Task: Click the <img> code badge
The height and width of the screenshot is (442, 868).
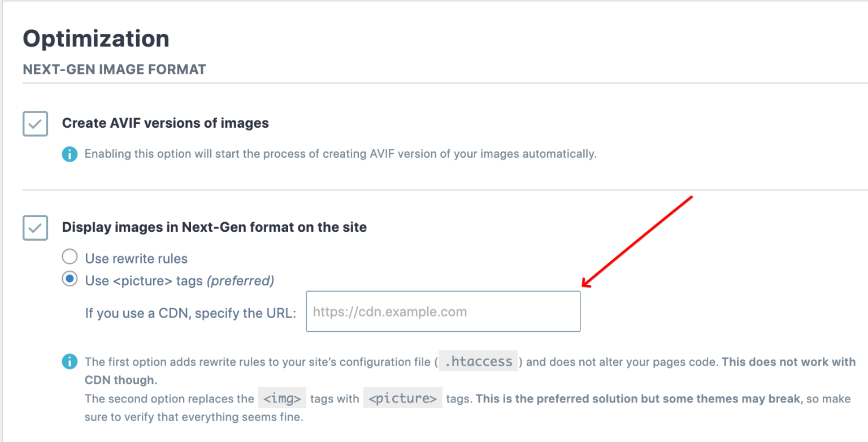Action: click(283, 398)
